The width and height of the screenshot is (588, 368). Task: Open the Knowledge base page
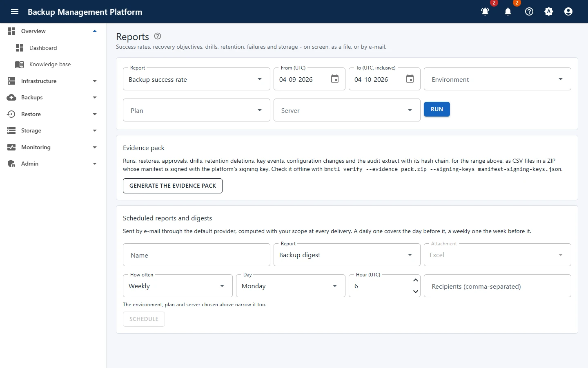pos(53,64)
